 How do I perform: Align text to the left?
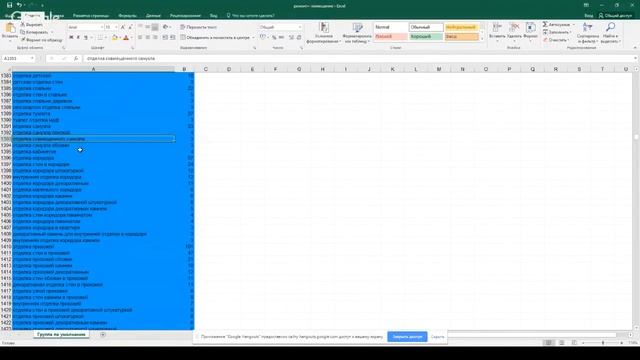click(140, 38)
